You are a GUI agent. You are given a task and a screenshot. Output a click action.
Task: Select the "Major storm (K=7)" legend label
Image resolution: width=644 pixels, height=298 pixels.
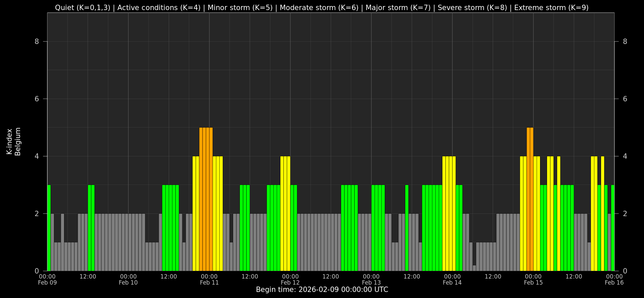(398, 8)
